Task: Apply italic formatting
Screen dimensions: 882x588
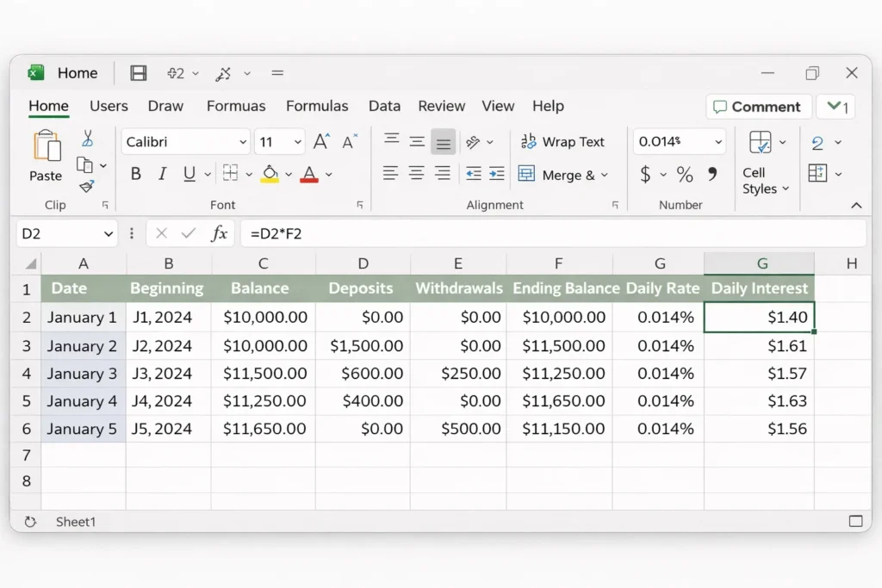Action: pyautogui.click(x=161, y=174)
